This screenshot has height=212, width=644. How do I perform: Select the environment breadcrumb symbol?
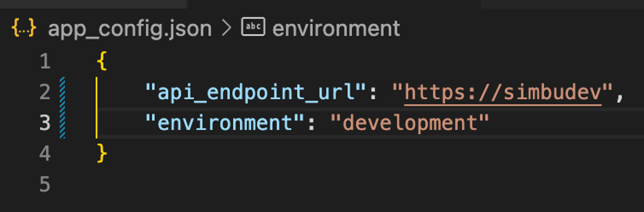click(x=336, y=28)
